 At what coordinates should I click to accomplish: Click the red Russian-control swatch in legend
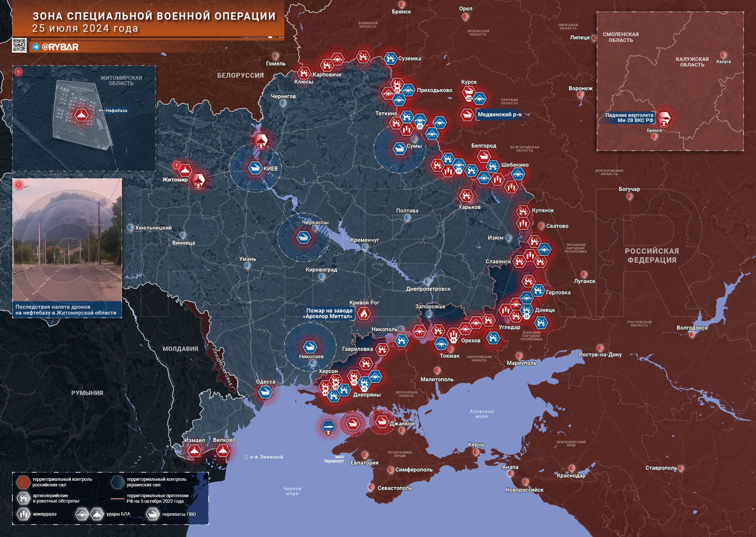coord(23,482)
